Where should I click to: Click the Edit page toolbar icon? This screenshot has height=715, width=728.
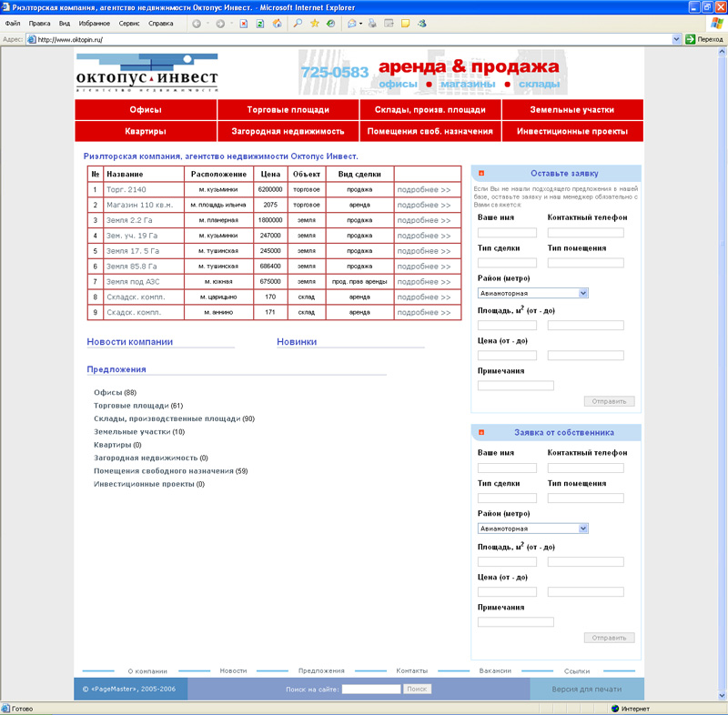click(389, 24)
